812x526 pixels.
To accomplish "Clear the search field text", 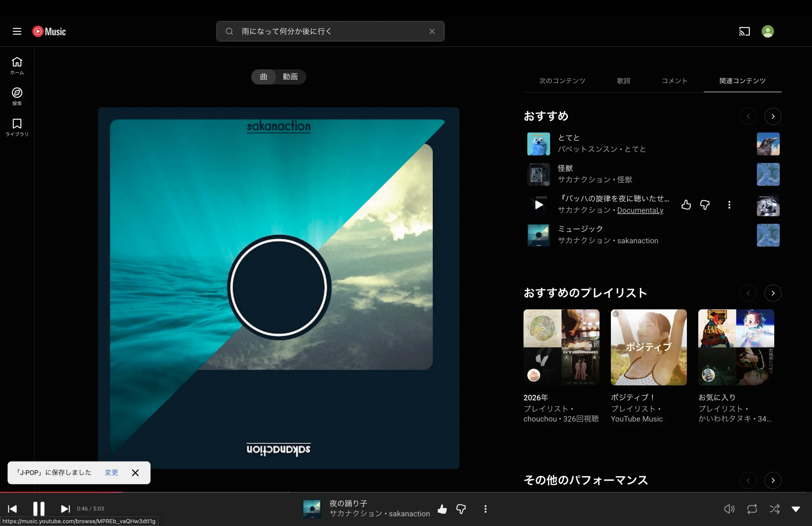I will click(432, 32).
